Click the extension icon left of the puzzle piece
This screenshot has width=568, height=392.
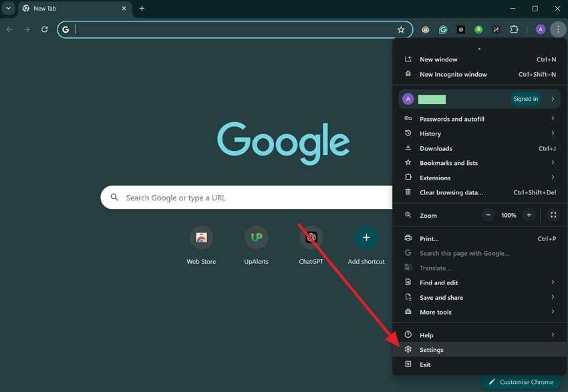[496, 29]
